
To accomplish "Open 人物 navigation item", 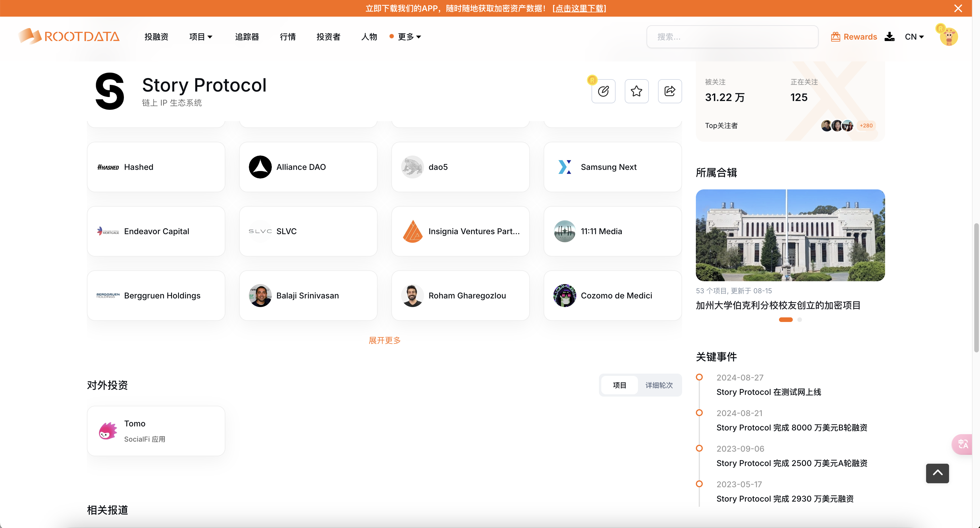I will click(369, 36).
